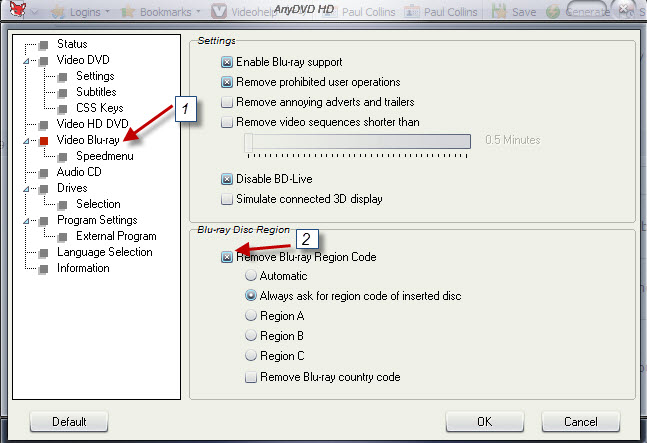Image resolution: width=647 pixels, height=443 pixels.
Task: Click the gray icon beside Selection
Action: (x=63, y=205)
